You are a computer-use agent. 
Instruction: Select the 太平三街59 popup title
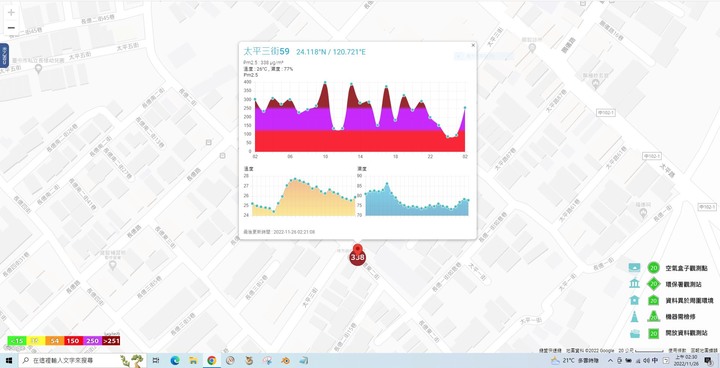click(267, 51)
